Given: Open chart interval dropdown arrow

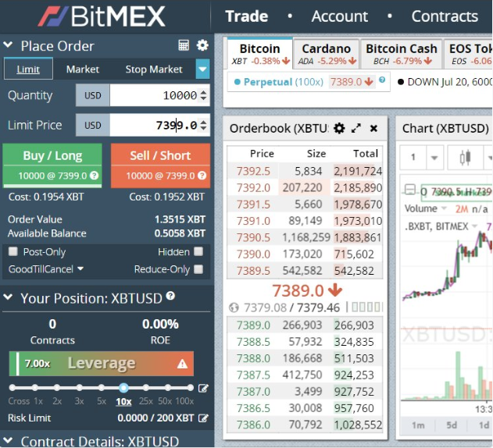Looking at the screenshot, I should click(434, 158).
